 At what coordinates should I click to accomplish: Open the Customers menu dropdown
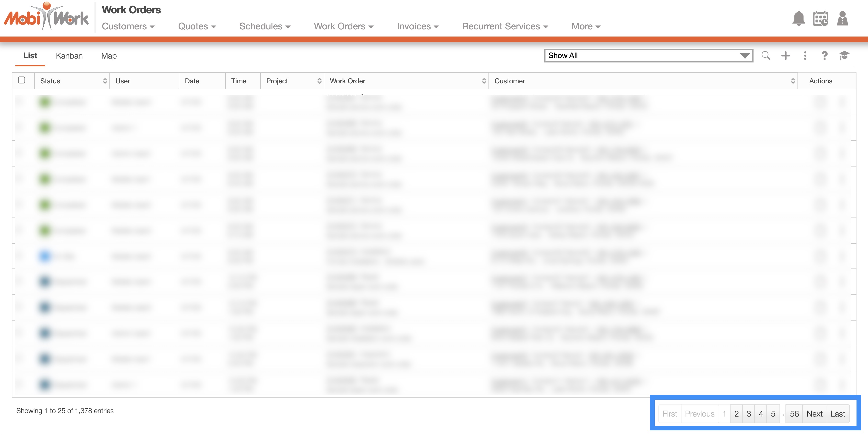coord(128,26)
